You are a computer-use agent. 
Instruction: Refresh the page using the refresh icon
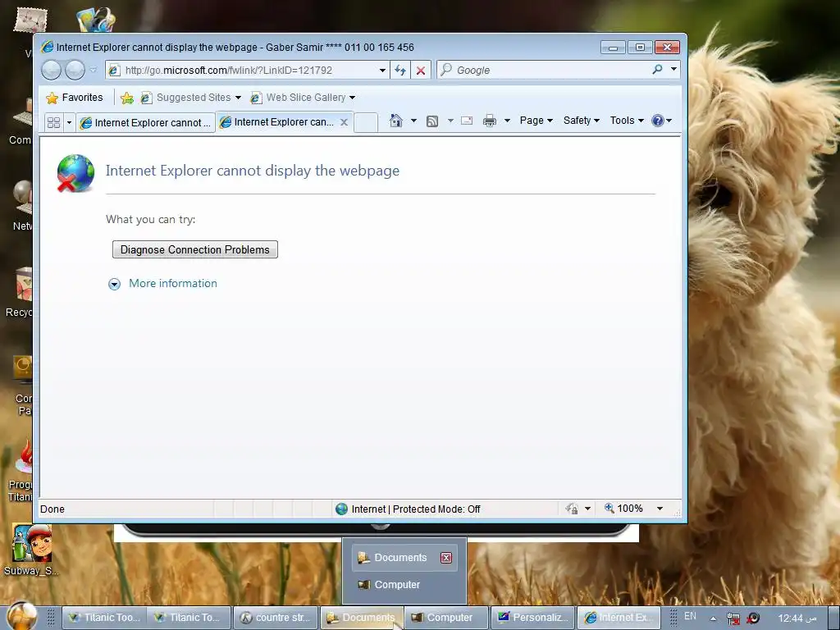tap(400, 71)
